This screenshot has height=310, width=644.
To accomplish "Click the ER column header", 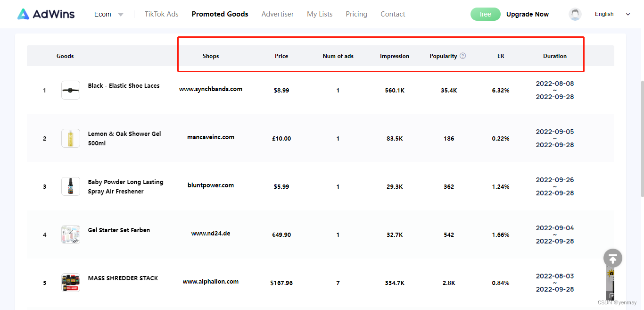I will coord(501,56).
